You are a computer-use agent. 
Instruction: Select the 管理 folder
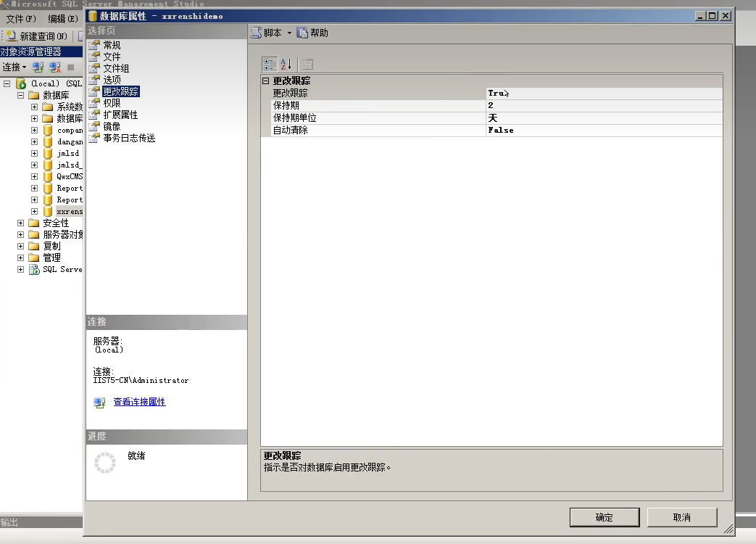51,257
